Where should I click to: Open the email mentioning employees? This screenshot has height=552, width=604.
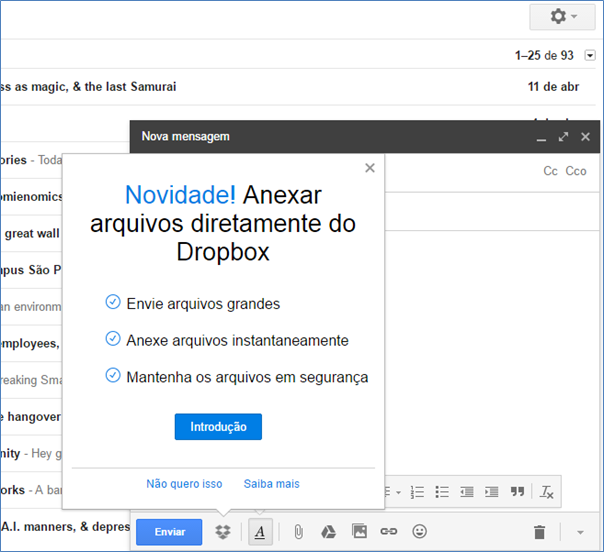coord(31,343)
